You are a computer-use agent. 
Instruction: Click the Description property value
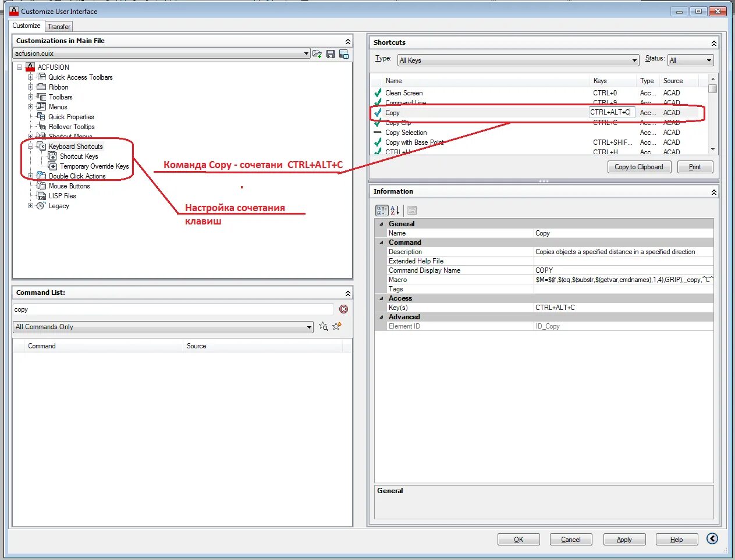click(x=623, y=252)
